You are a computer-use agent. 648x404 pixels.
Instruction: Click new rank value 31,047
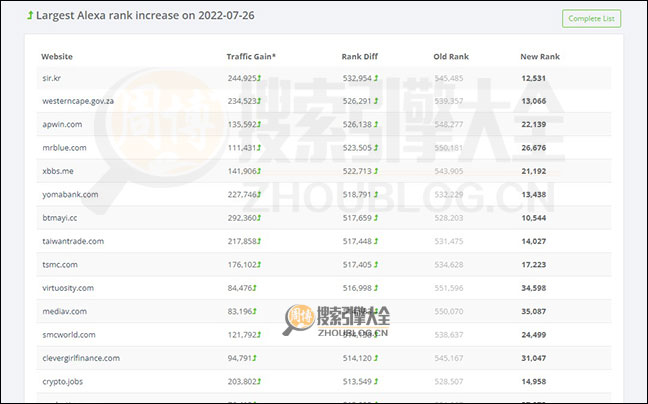pyautogui.click(x=534, y=358)
